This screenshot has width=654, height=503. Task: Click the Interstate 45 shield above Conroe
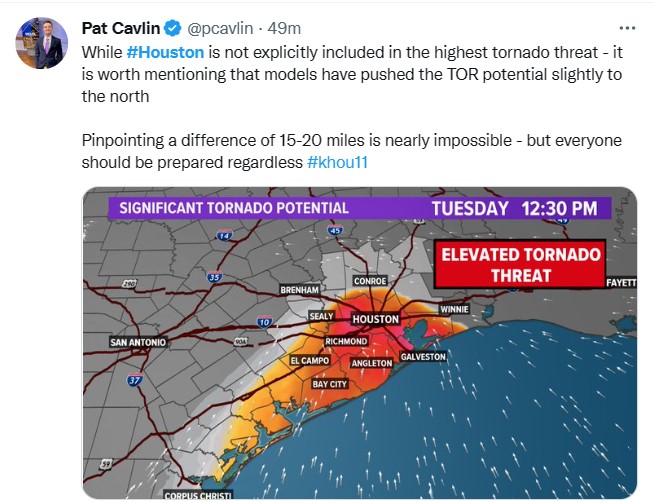[335, 232]
